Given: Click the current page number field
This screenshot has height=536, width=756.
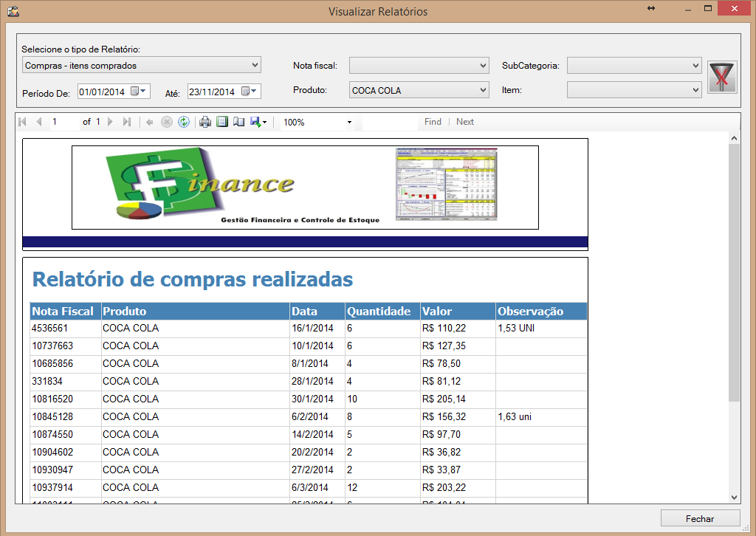Looking at the screenshot, I should click(64, 122).
